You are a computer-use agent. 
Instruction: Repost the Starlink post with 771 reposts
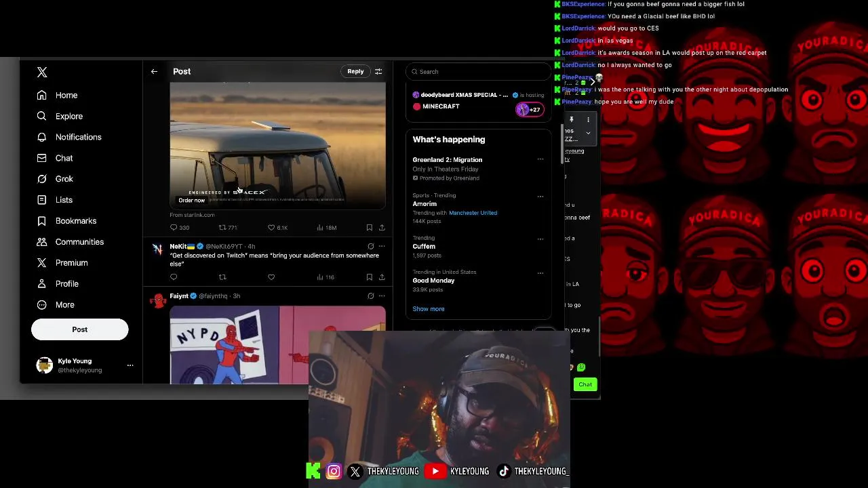(x=222, y=228)
